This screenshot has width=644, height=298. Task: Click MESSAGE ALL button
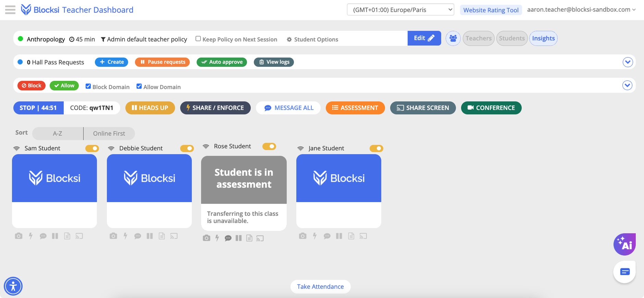288,108
